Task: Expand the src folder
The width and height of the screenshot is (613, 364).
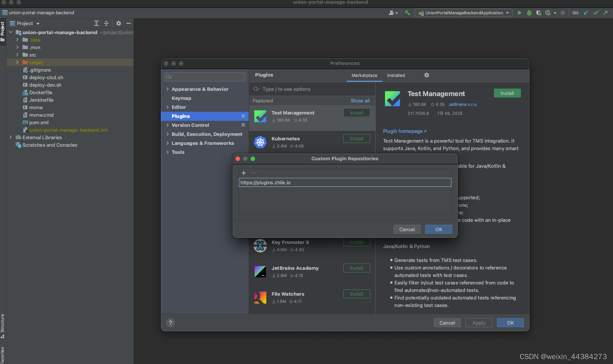Action: click(17, 55)
